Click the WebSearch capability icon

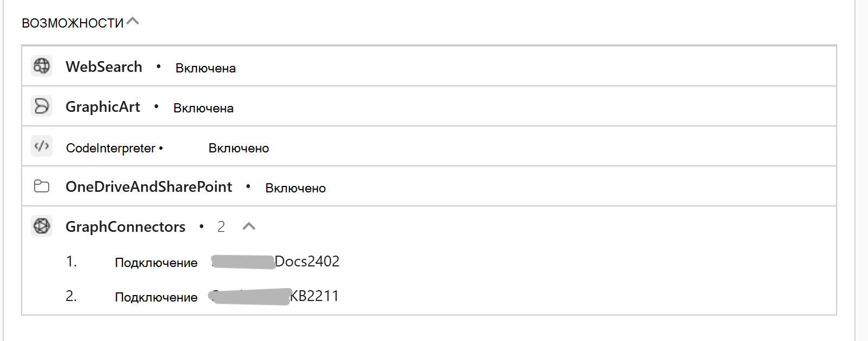pyautogui.click(x=41, y=66)
